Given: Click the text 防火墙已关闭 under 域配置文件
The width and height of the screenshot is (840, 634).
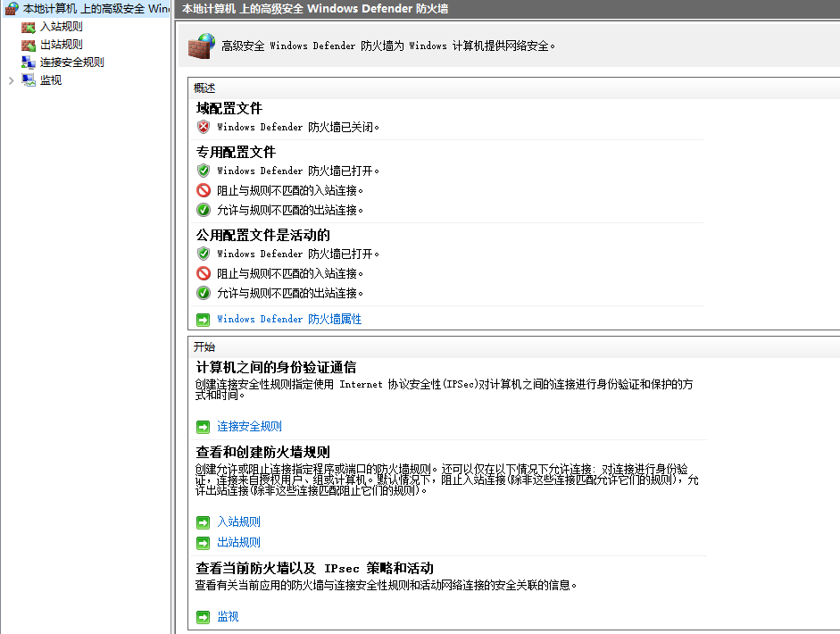Looking at the screenshot, I should pos(344,127).
